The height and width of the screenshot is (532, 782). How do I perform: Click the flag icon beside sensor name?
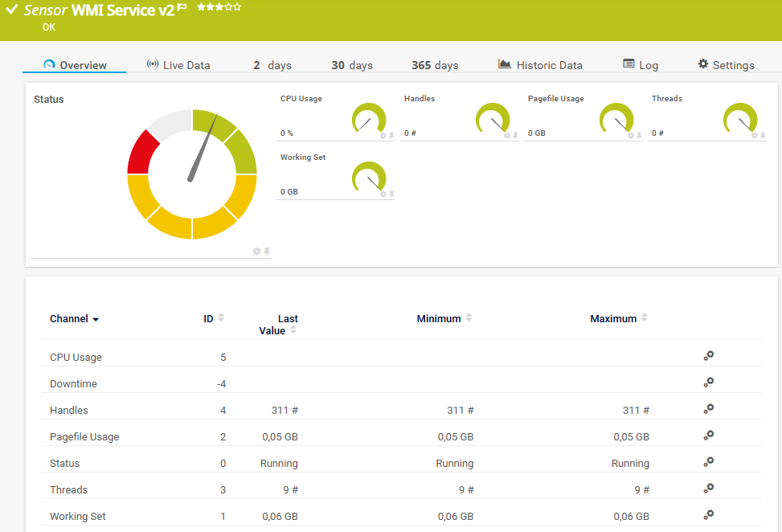click(182, 7)
